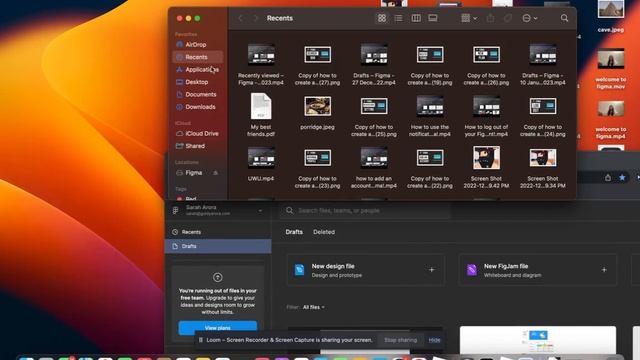Screen dimensions: 640x360
Task: Click the Finder share icon
Action: coord(490,18)
